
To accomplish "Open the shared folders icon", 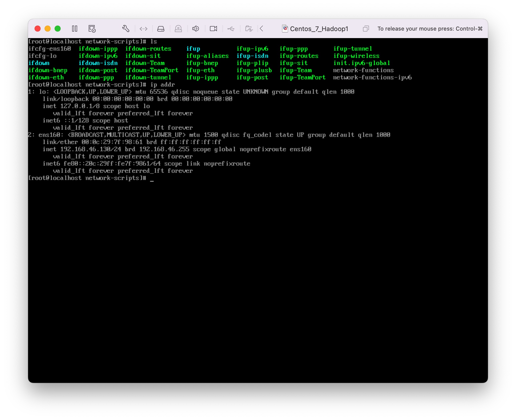I will (x=249, y=29).
